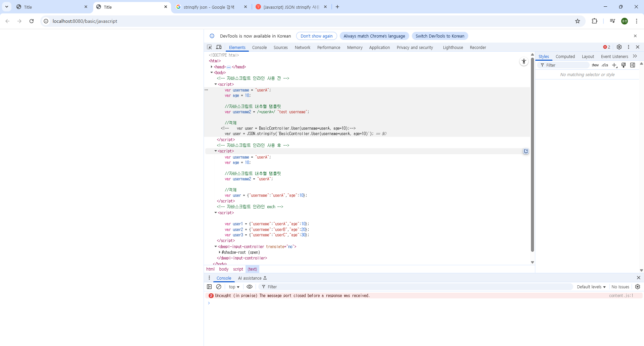Open console settings gear icon

pos(638,287)
